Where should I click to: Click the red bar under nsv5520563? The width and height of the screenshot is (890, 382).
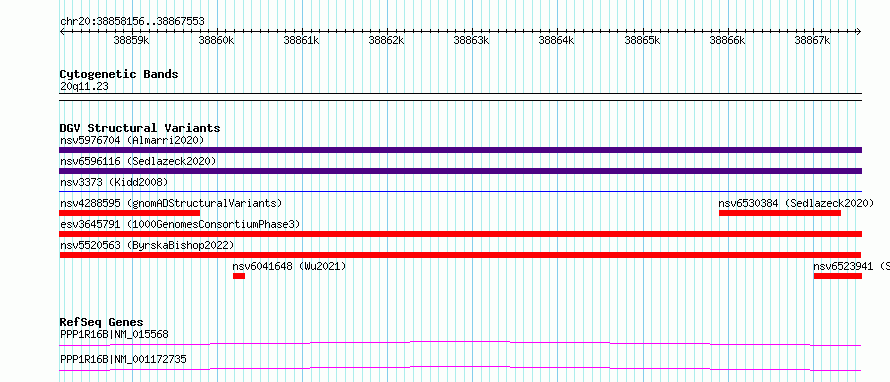coord(460,255)
